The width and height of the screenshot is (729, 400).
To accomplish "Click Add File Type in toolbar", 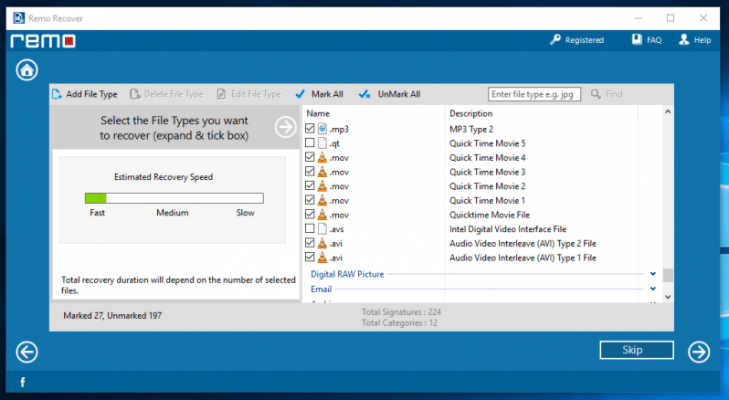I will [x=85, y=94].
